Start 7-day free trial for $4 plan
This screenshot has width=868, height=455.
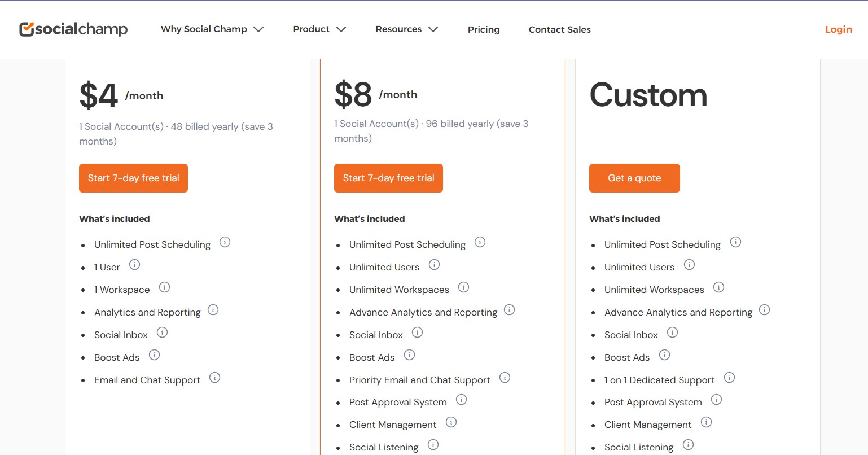133,178
